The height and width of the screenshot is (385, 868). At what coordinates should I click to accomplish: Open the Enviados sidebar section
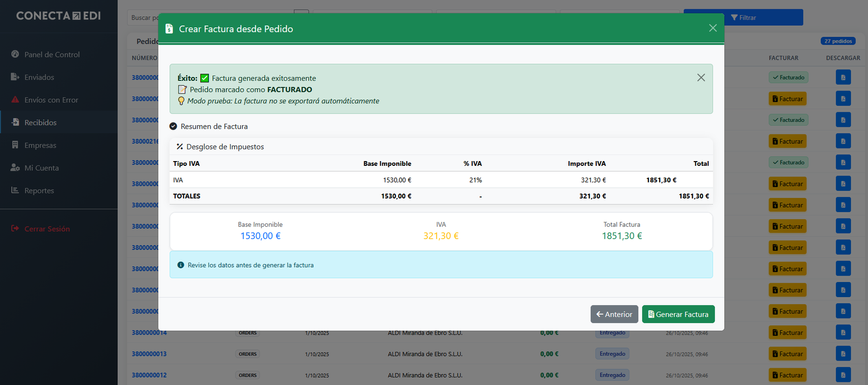tap(39, 77)
